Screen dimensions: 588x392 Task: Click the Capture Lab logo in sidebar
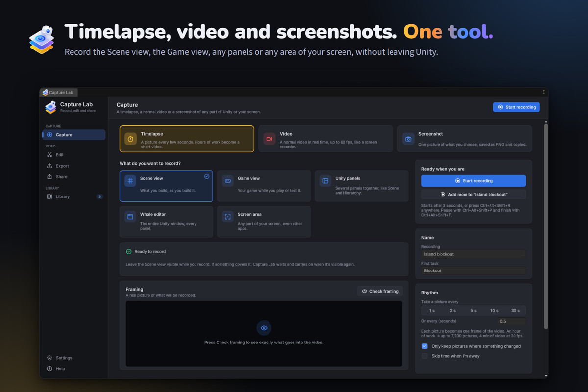(x=50, y=107)
